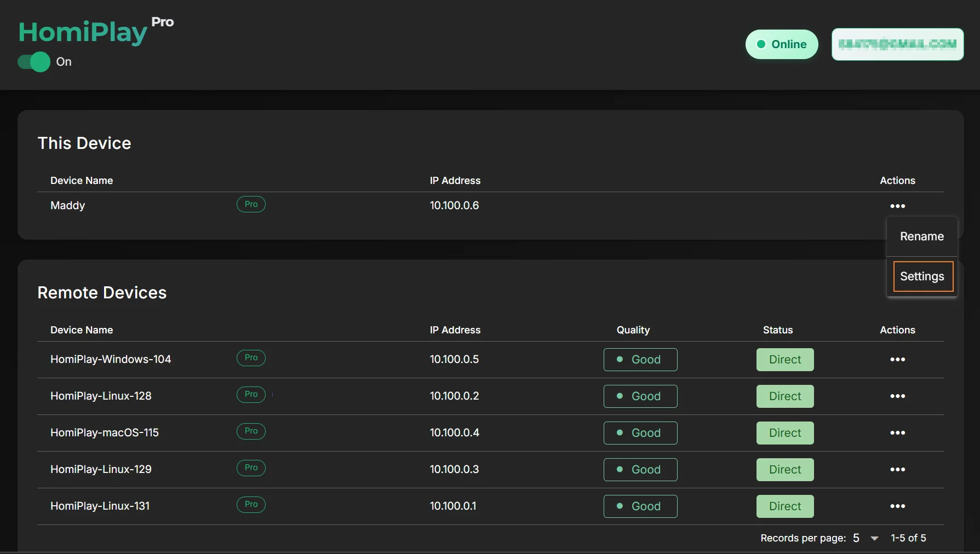Open actions menu for HomiPlay-Linux-128
This screenshot has width=980, height=554.
coord(897,396)
